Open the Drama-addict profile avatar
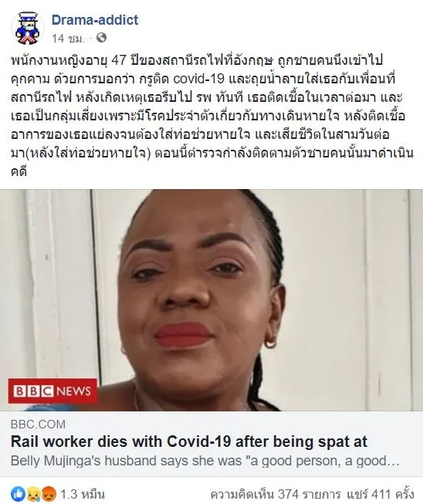Viewport: 423px width, 504px height. (28, 29)
